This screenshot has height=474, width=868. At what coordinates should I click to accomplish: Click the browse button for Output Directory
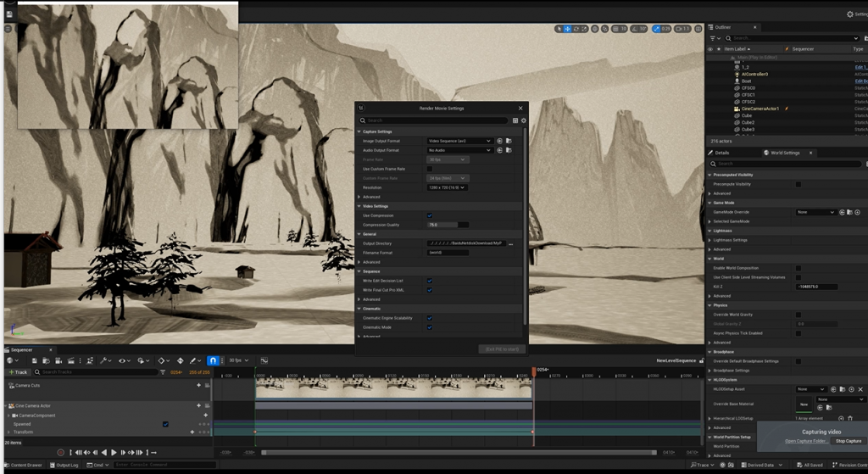[x=511, y=243]
